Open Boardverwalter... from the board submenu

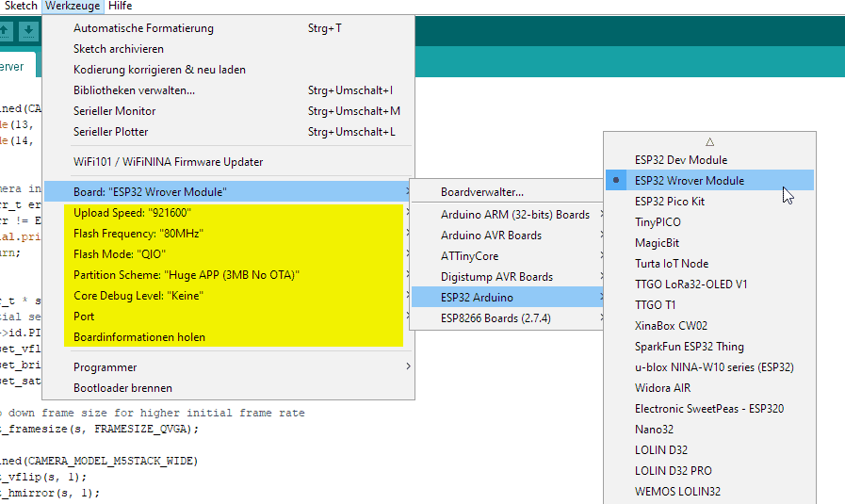click(482, 192)
